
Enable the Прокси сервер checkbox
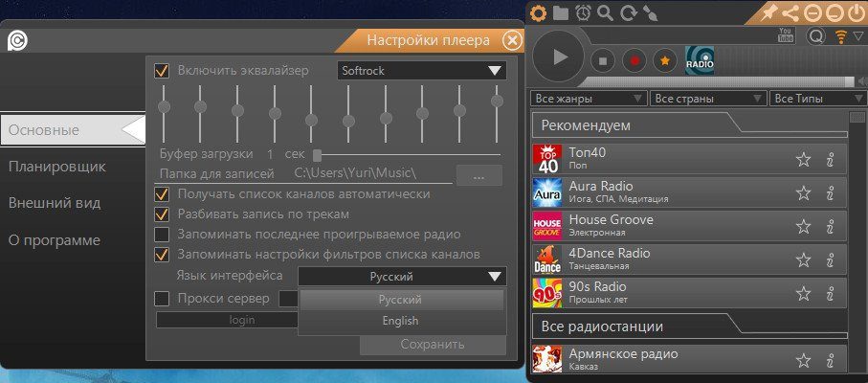pos(162,299)
